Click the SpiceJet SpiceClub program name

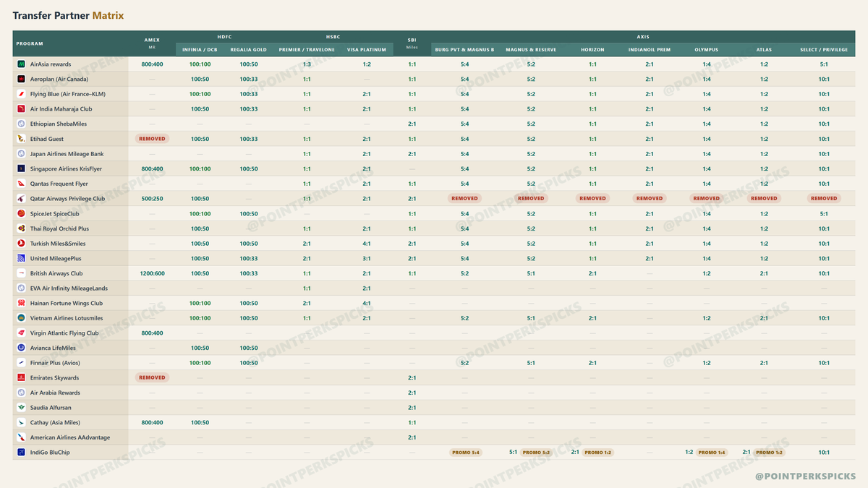tap(55, 214)
